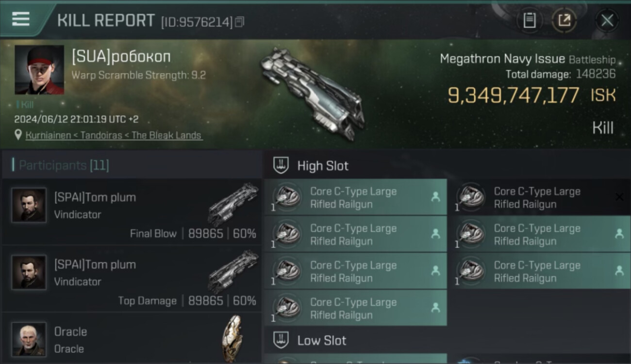This screenshot has width=631, height=364.
Task: Click person icon on second right-column railgun
Action: (x=619, y=233)
